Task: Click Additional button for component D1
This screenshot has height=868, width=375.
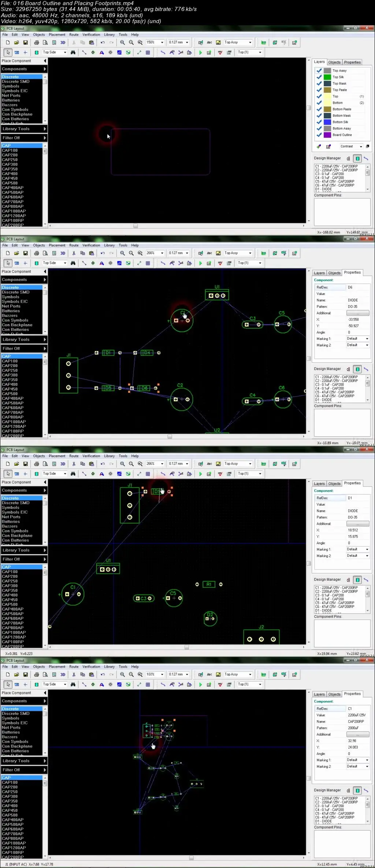Action: (x=357, y=524)
